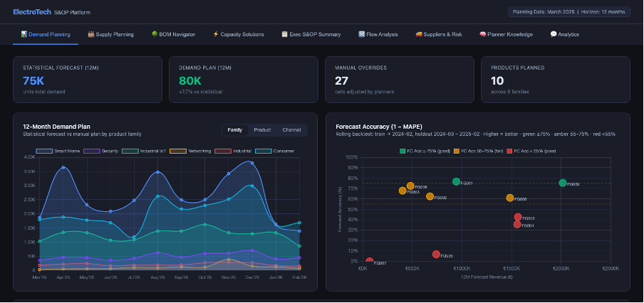Click the Mar'25 x-axis label

pos(39,277)
